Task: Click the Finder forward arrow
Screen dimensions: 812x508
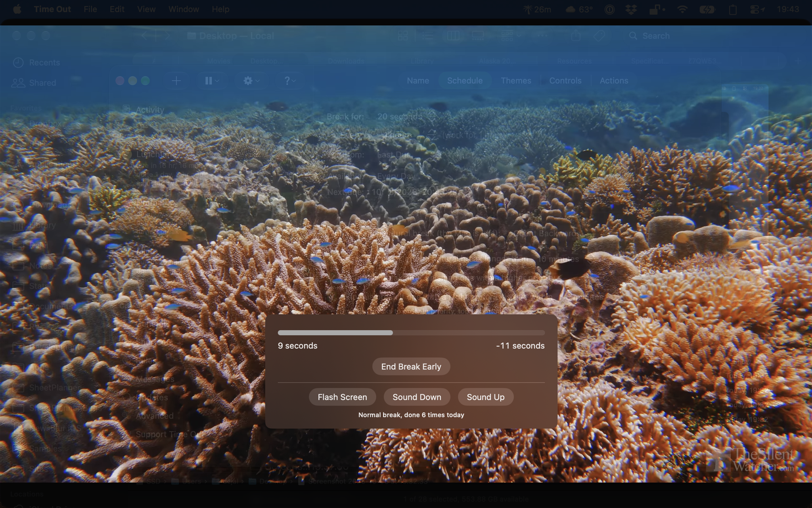Action: tap(167, 36)
